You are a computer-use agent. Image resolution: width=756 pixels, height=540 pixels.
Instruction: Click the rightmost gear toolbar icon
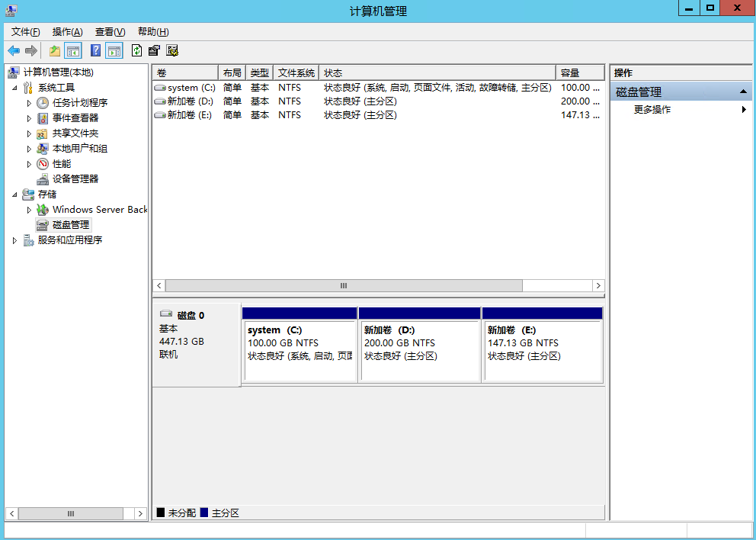(172, 50)
